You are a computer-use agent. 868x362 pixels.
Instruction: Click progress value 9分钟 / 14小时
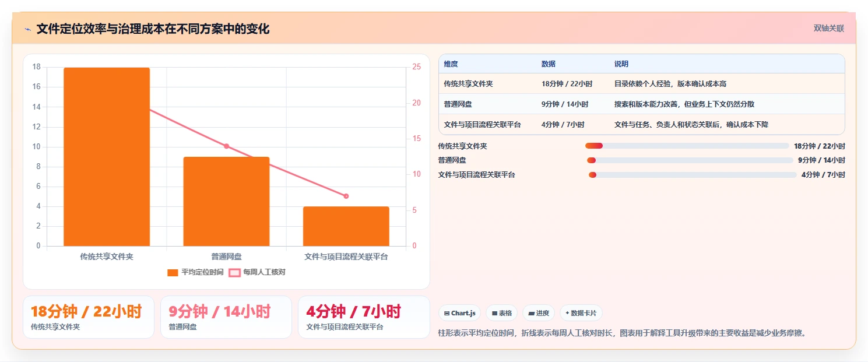coord(821,160)
